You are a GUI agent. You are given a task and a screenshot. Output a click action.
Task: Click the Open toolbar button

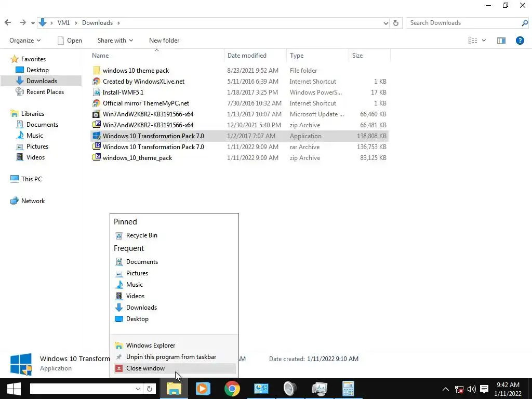[70, 41]
